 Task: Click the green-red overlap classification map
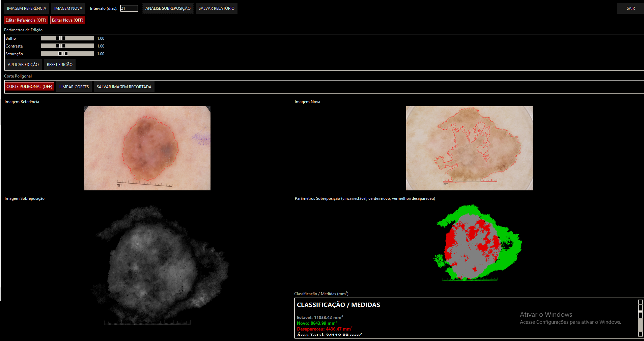pos(477,243)
